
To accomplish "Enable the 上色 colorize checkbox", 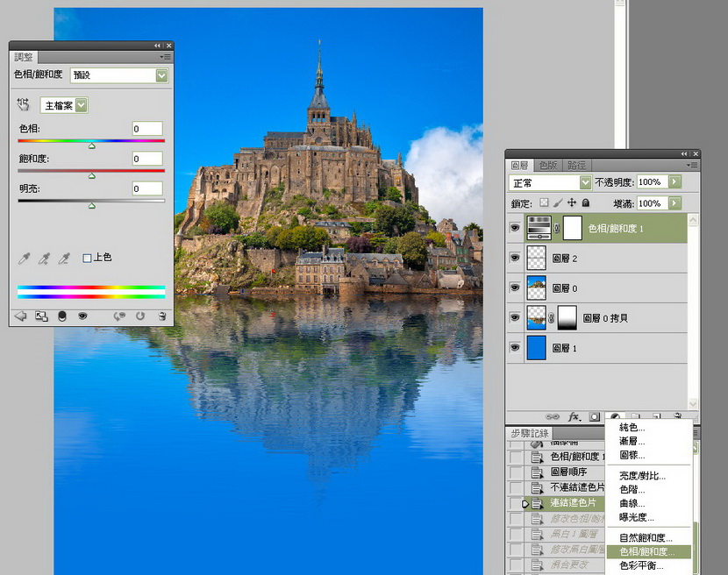I will pos(87,258).
